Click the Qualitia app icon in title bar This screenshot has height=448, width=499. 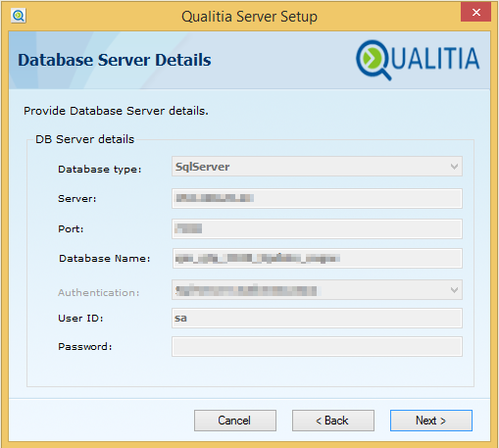point(18,16)
